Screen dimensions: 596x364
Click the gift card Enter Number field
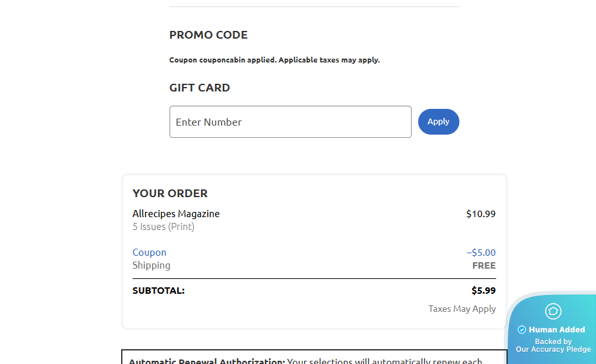pyautogui.click(x=290, y=122)
